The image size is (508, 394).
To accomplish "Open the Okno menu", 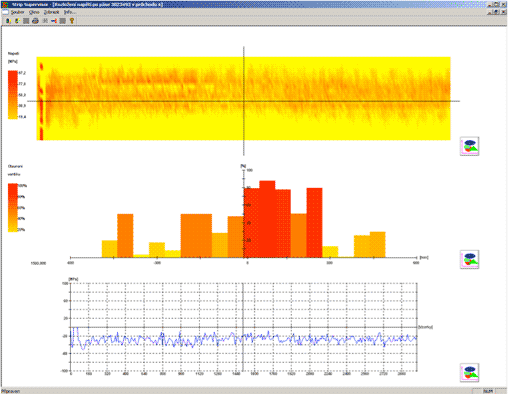I will (x=34, y=12).
